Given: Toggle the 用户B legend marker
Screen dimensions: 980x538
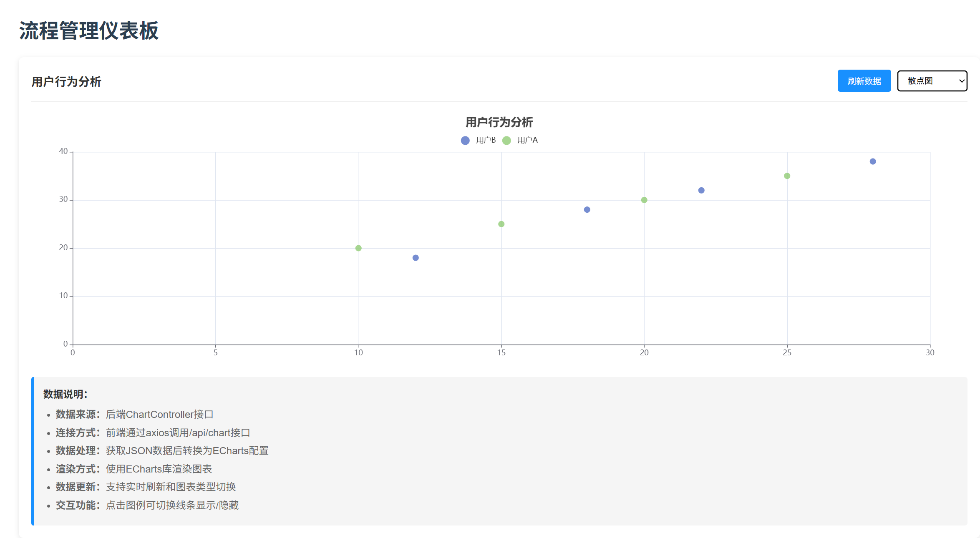Looking at the screenshot, I should pos(465,141).
